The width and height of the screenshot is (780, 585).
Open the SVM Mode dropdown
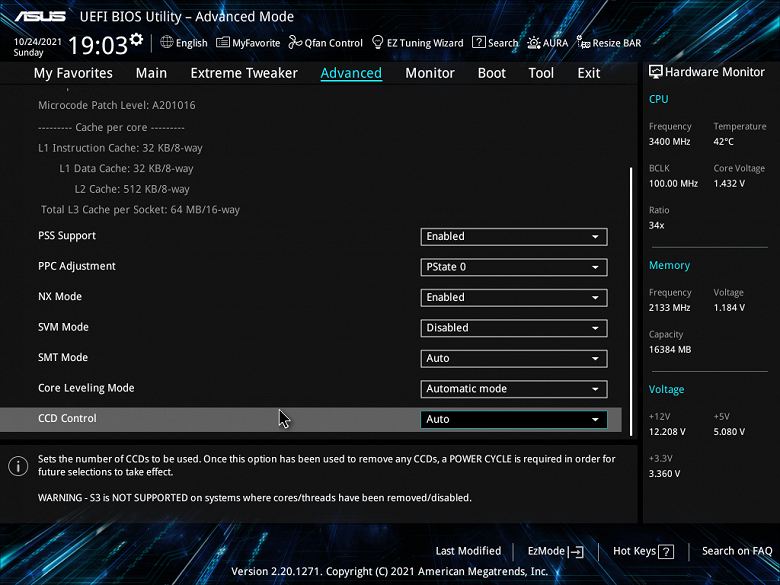click(514, 328)
